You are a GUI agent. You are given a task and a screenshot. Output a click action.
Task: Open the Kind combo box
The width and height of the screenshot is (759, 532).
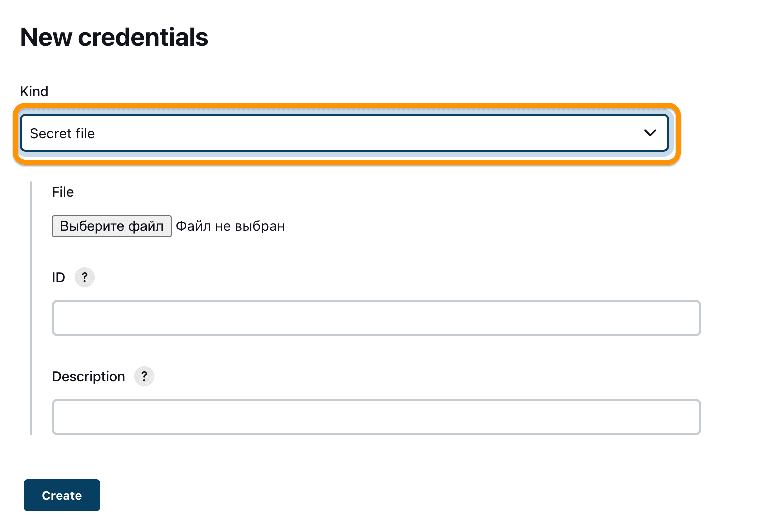[344, 133]
